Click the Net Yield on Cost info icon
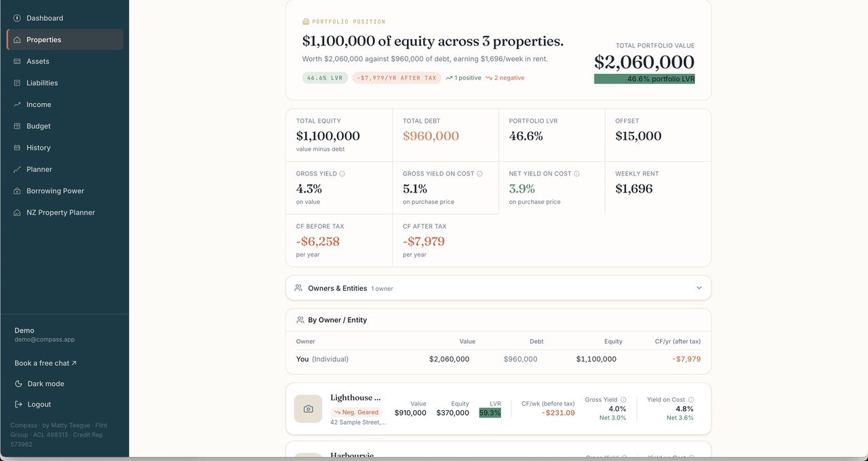The image size is (868, 461). pos(576,174)
